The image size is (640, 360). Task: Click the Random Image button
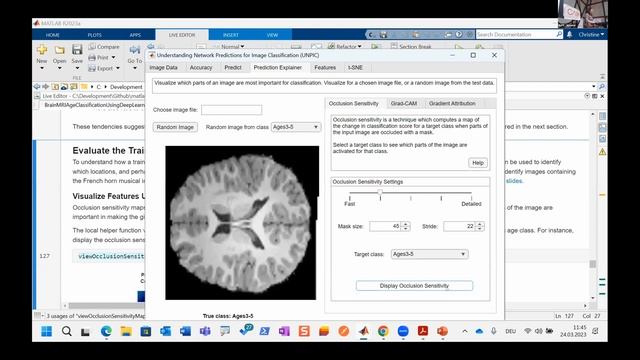coord(175,127)
